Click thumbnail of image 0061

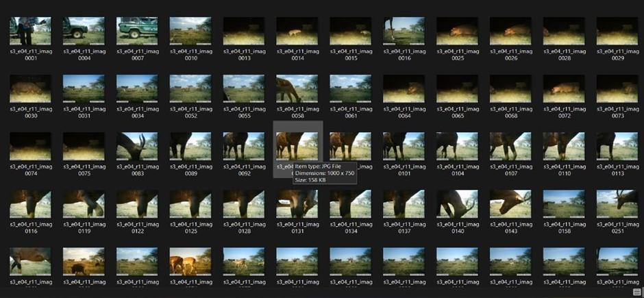point(351,88)
